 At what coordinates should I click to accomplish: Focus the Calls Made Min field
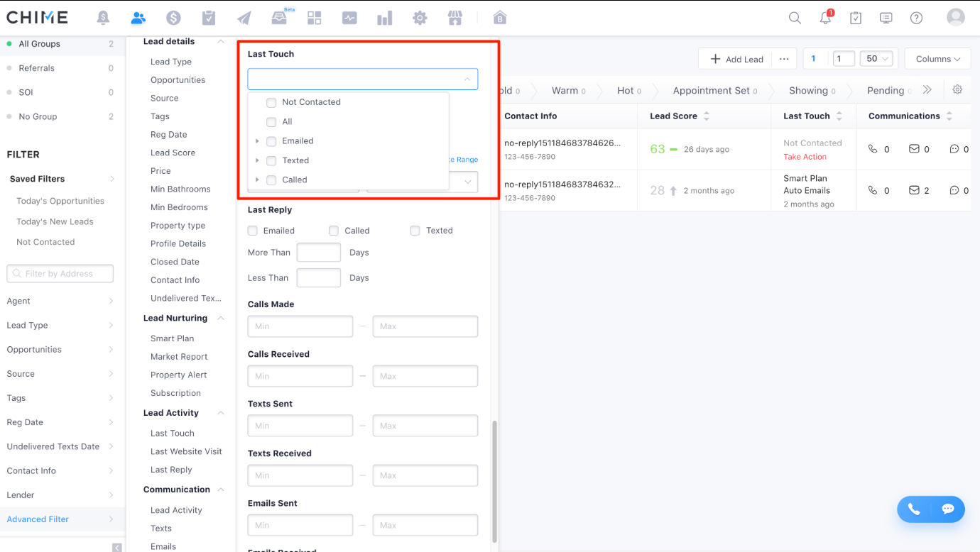coord(300,326)
